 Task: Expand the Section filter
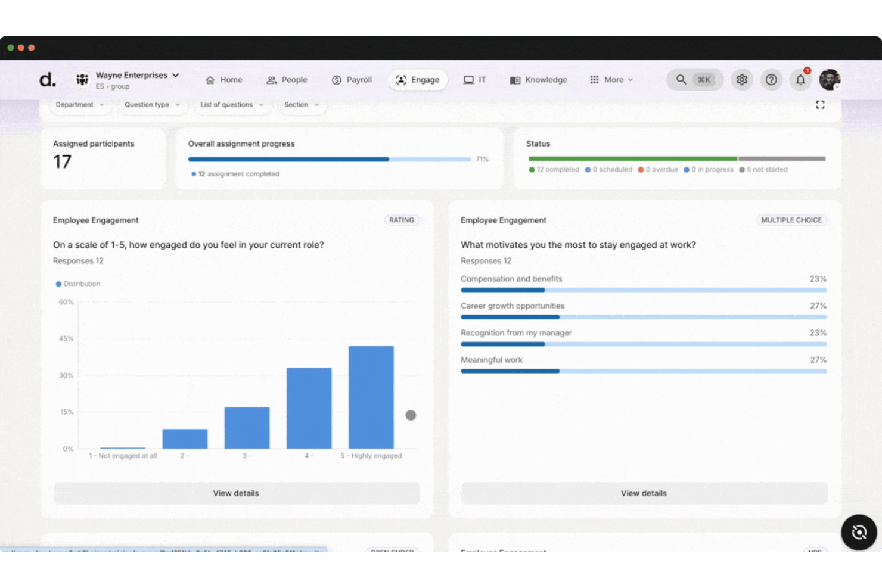pos(302,105)
